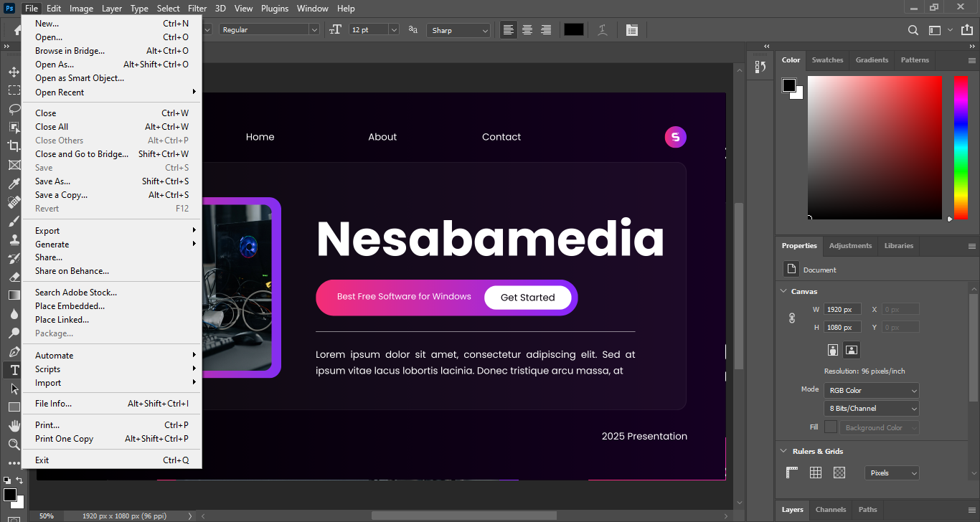Select the Move tool
Image resolution: width=980 pixels, height=522 pixels.
tap(14, 72)
